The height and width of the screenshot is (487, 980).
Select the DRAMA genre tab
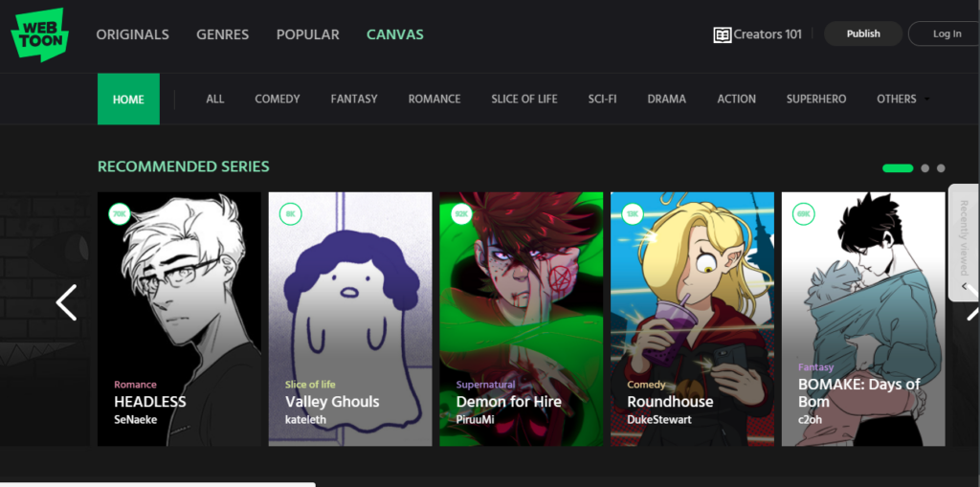pyautogui.click(x=666, y=99)
